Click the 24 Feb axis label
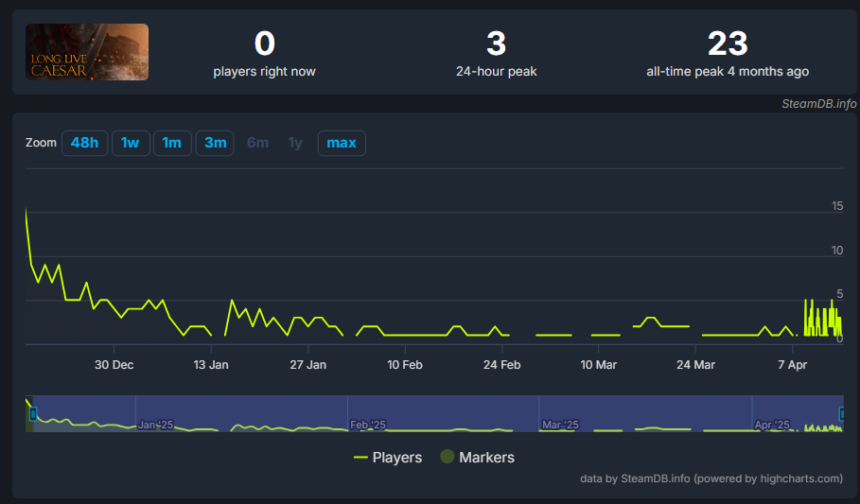This screenshot has height=504, width=860. (501, 365)
